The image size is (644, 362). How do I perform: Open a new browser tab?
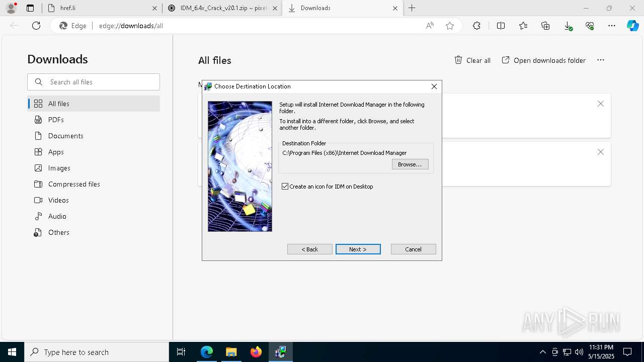(x=412, y=8)
